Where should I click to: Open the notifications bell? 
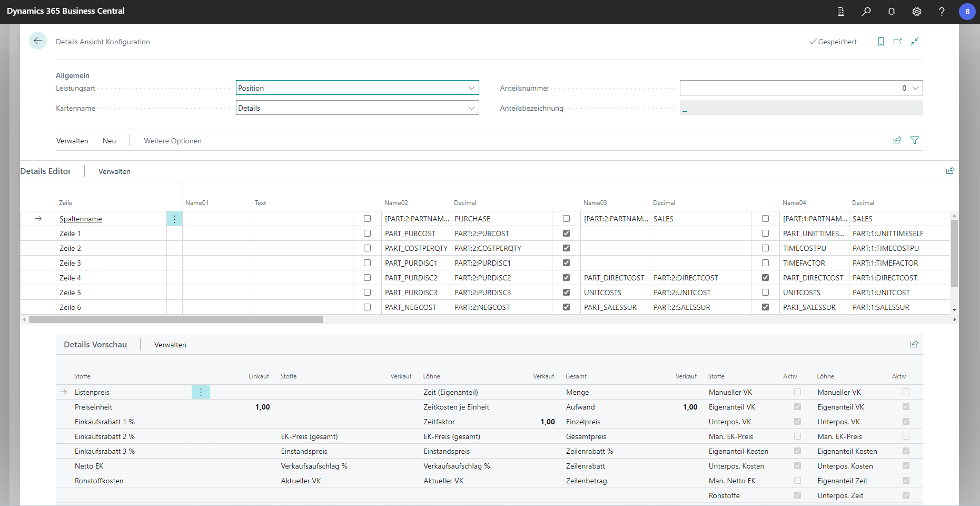(892, 12)
